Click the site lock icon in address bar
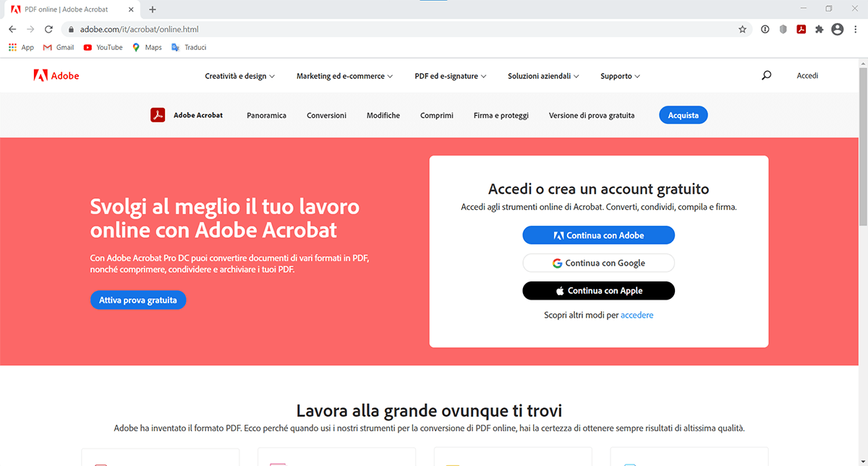The image size is (868, 466). click(70, 30)
